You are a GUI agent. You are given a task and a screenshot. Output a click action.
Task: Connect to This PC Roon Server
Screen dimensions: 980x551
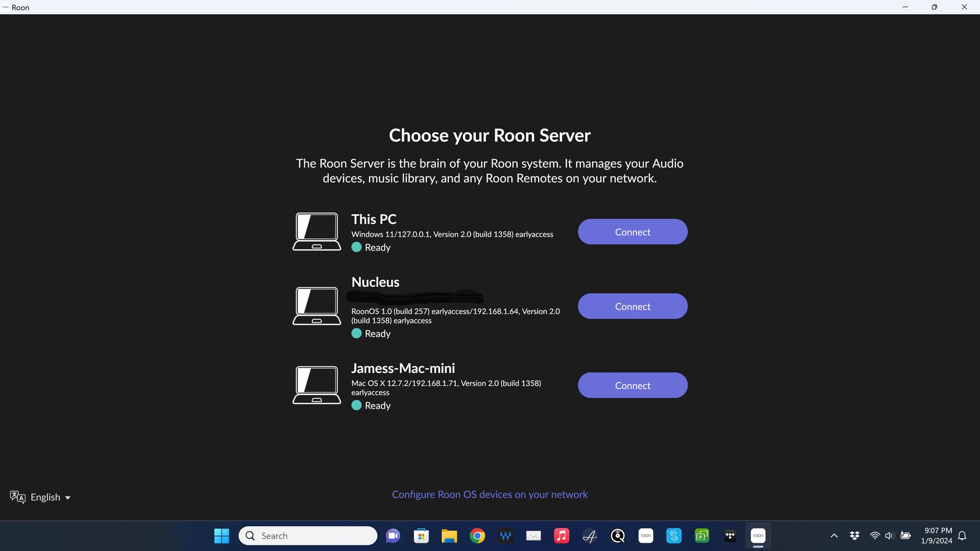[x=632, y=232]
